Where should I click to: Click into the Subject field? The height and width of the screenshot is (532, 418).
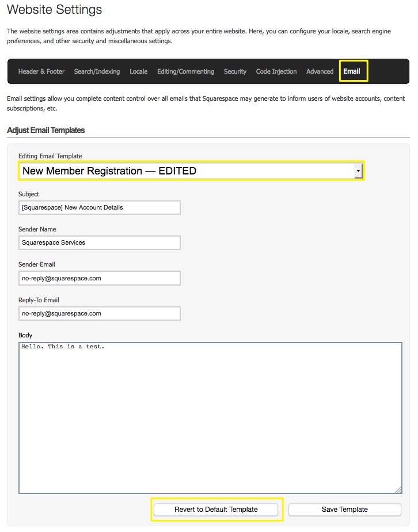pos(100,207)
